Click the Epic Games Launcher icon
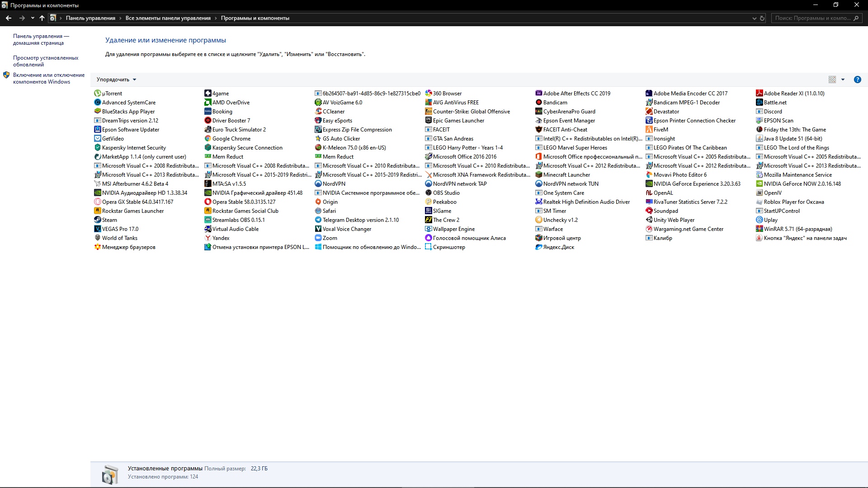 click(x=428, y=121)
